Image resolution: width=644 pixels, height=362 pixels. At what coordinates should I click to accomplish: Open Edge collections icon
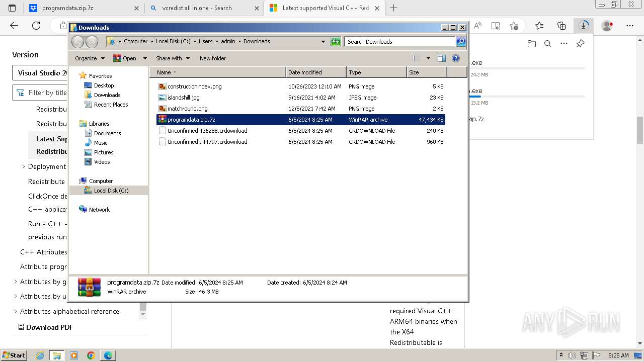point(561,26)
